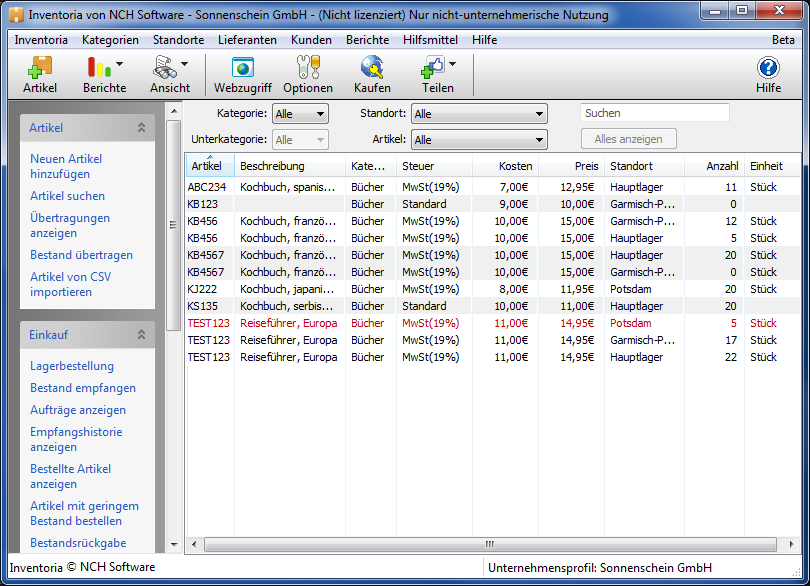This screenshot has width=810, height=586.
Task: Open the Hilfsmittel menu
Action: pyautogui.click(x=430, y=40)
